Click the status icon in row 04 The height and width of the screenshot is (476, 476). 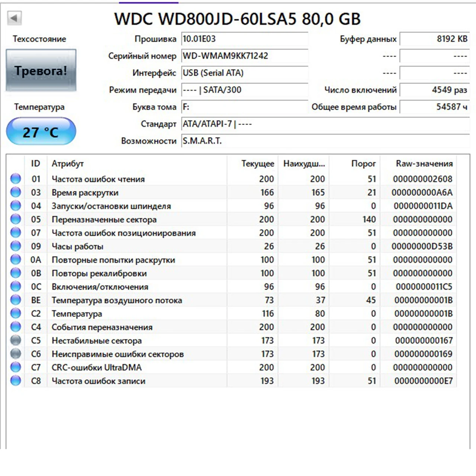click(x=16, y=206)
